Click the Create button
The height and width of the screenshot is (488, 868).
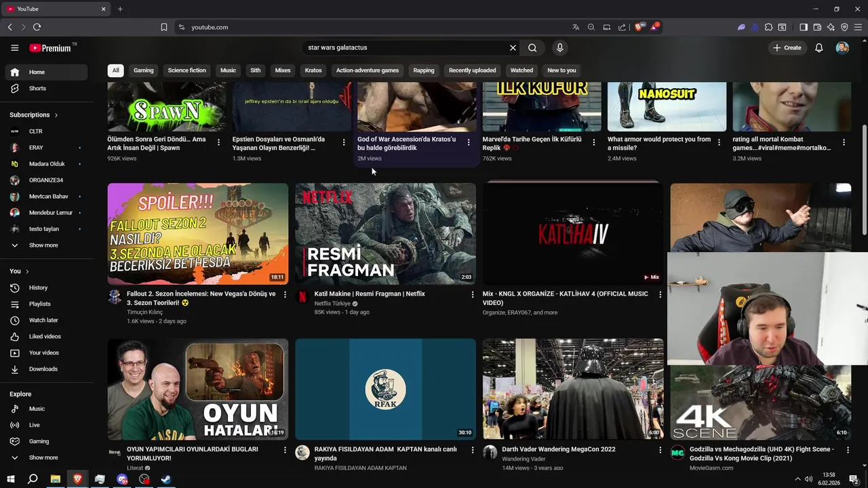(x=787, y=47)
